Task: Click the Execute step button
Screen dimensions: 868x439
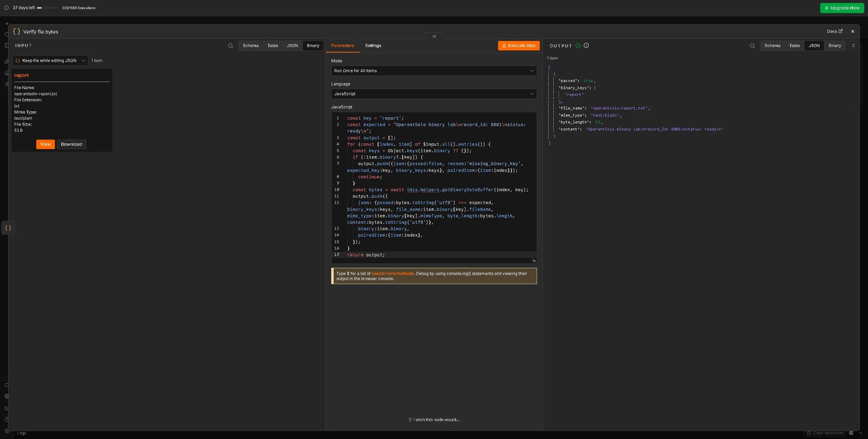Action: (x=519, y=46)
